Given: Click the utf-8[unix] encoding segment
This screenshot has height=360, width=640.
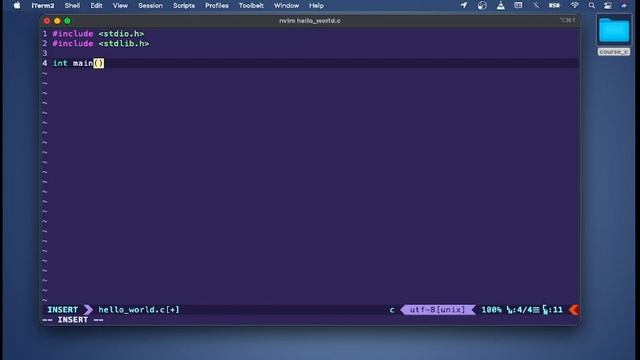Looking at the screenshot, I should tap(437, 310).
